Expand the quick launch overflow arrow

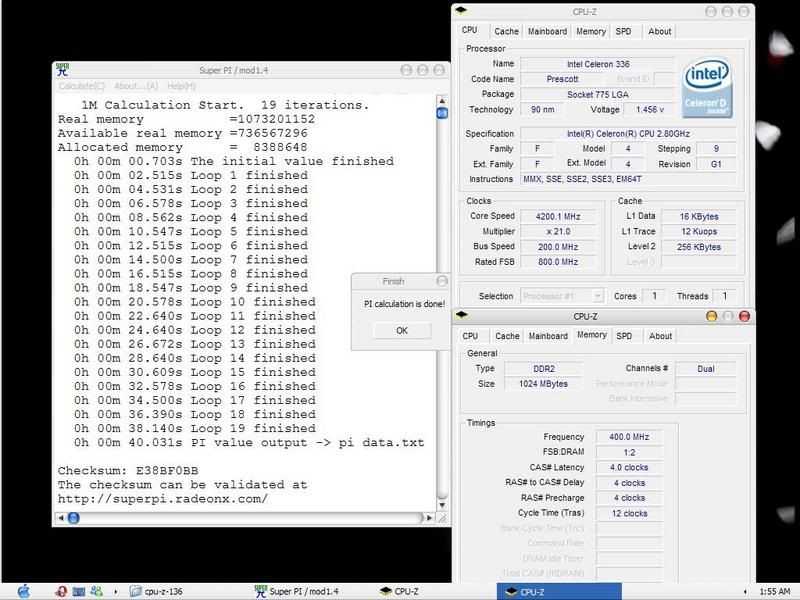(113, 591)
